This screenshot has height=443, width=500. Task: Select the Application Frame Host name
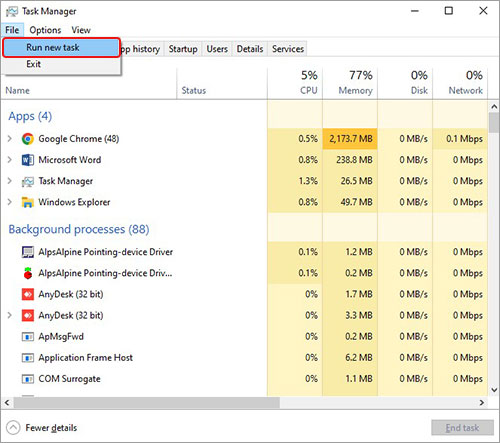coord(86,358)
